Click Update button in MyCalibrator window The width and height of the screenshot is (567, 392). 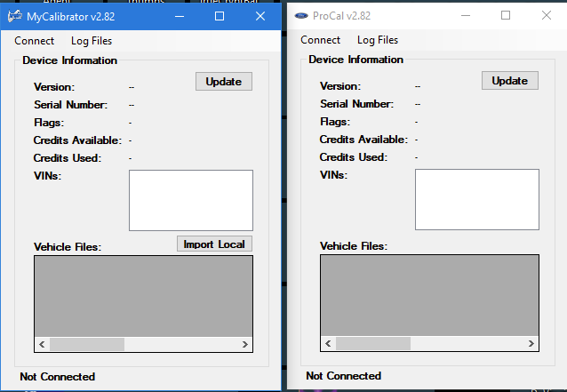click(224, 82)
